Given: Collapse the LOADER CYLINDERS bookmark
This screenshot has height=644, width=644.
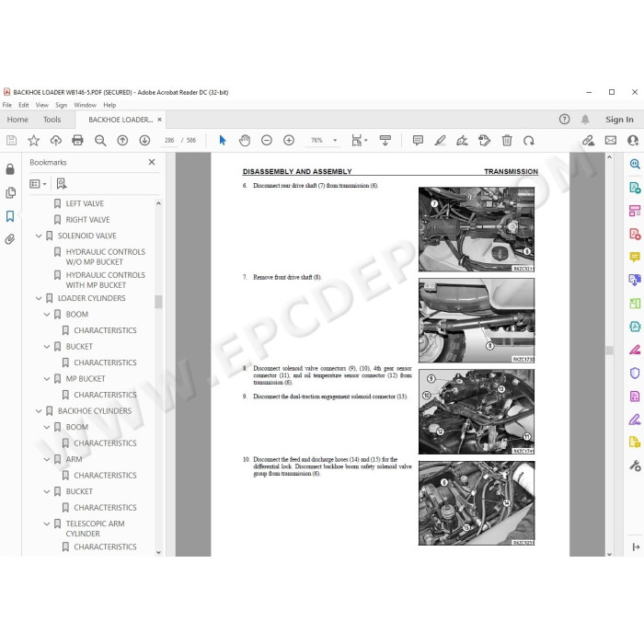Looking at the screenshot, I should pos(39,298).
